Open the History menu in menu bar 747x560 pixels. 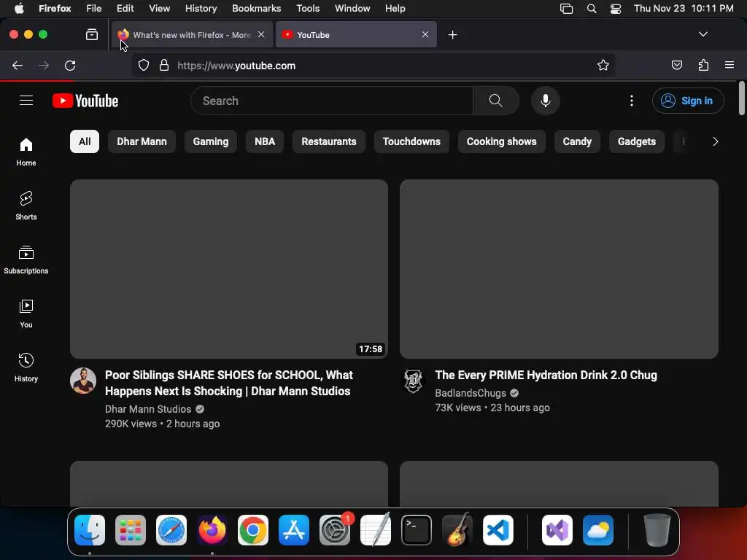[201, 9]
